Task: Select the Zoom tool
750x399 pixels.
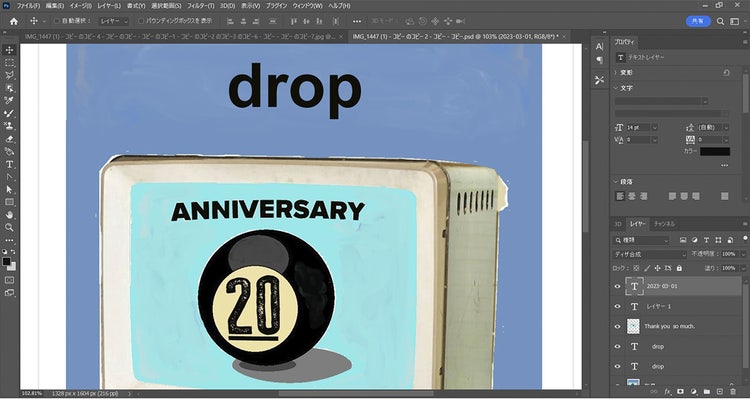Action: pos(9,227)
